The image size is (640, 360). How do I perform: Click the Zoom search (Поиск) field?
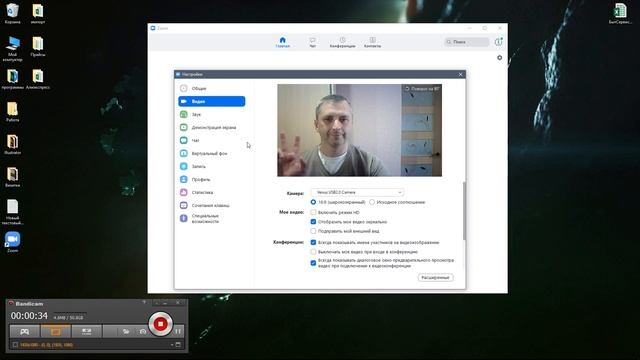click(x=467, y=42)
